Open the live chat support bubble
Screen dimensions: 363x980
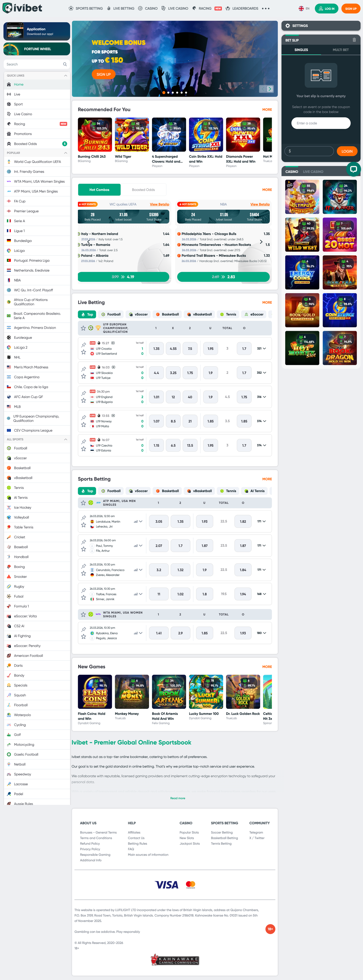[x=353, y=169]
